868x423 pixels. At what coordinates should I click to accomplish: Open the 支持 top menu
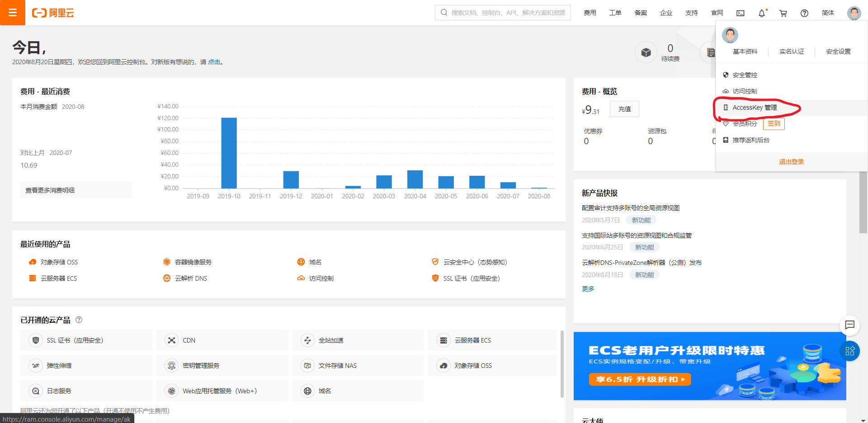[x=691, y=13]
